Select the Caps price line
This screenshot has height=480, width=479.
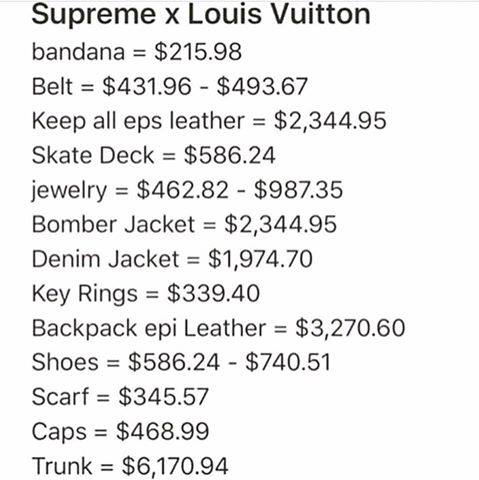point(120,432)
